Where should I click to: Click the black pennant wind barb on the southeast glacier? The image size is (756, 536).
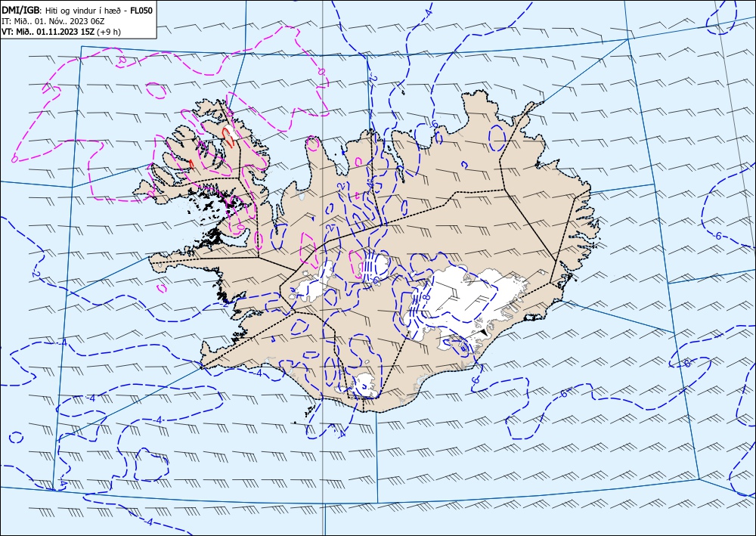pyautogui.click(x=484, y=333)
